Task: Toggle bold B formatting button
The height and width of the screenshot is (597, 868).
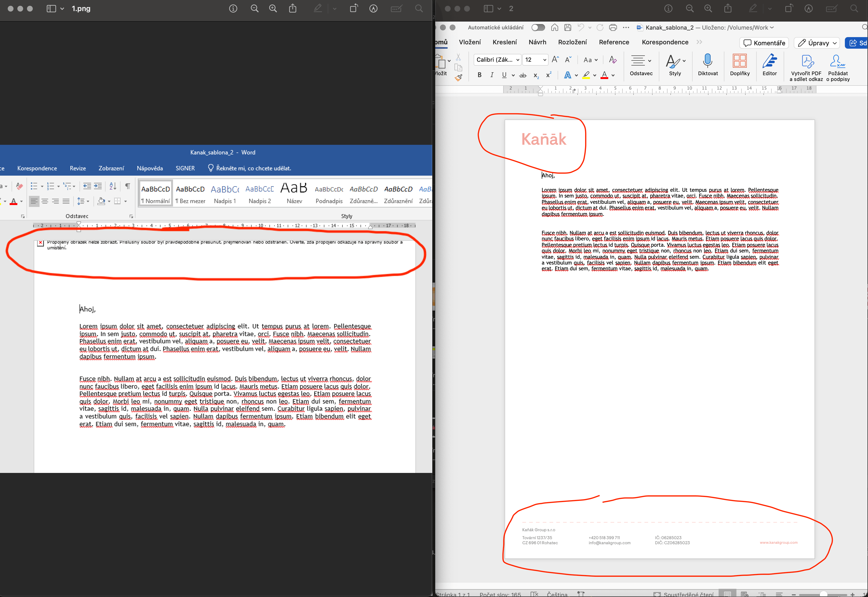Action: point(479,75)
